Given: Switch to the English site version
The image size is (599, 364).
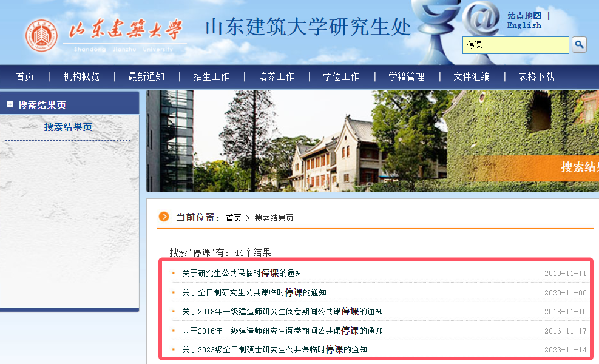Looking at the screenshot, I should [x=523, y=25].
